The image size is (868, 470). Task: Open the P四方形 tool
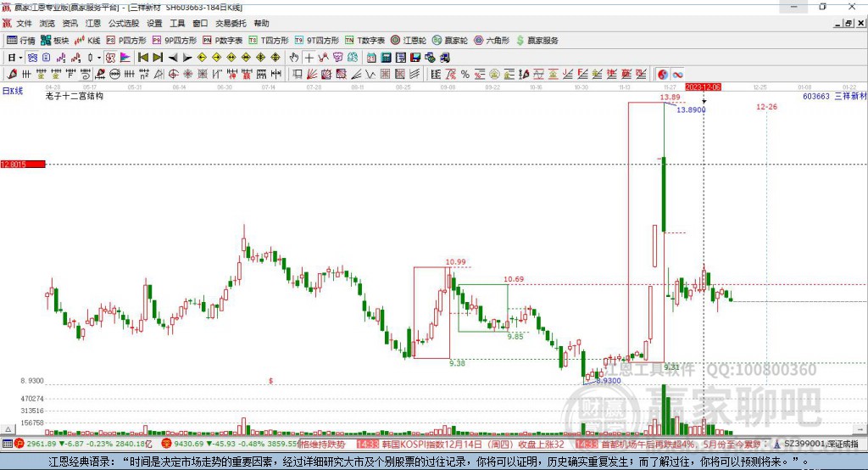pos(126,41)
